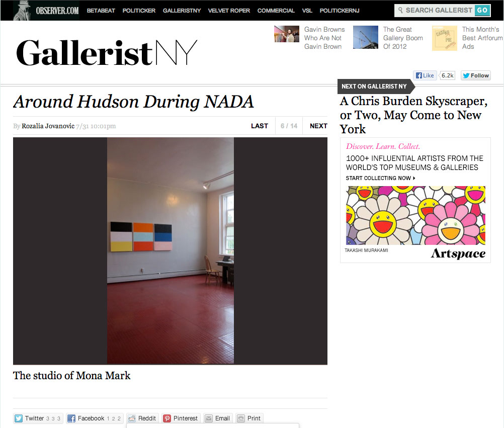The image size is (504, 428).
Task: Open the VELVET ROPER section
Action: click(x=229, y=11)
